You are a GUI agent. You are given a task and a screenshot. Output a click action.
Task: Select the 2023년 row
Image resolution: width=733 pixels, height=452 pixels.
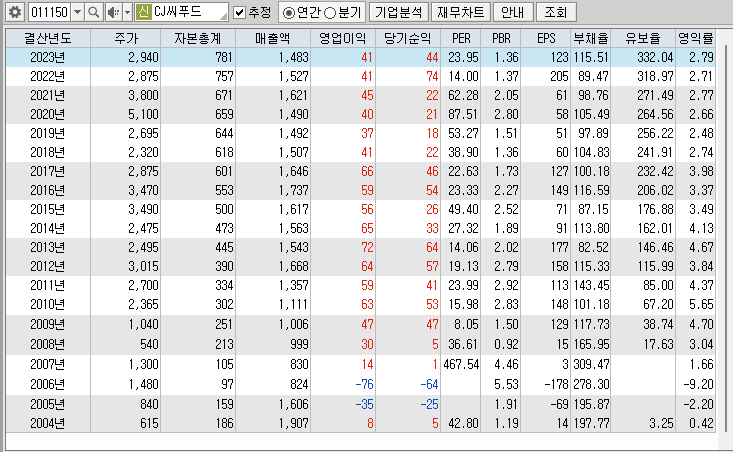point(360,57)
